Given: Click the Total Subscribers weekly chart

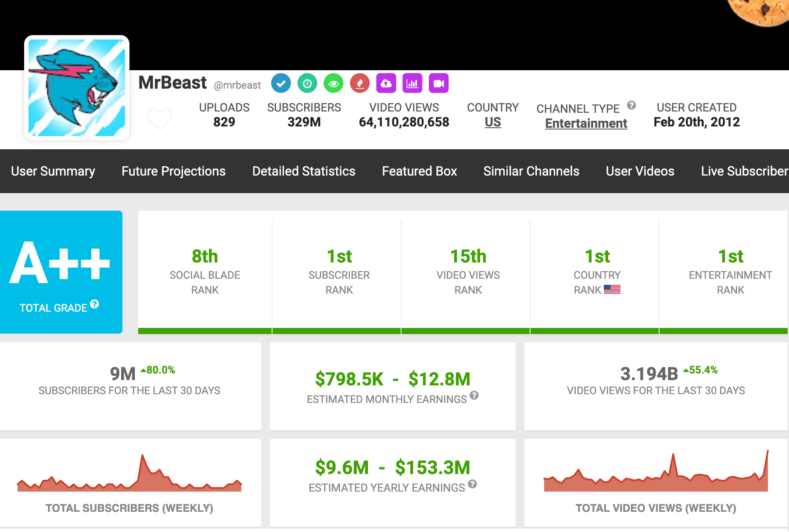Looking at the screenshot, I should 129,473.
